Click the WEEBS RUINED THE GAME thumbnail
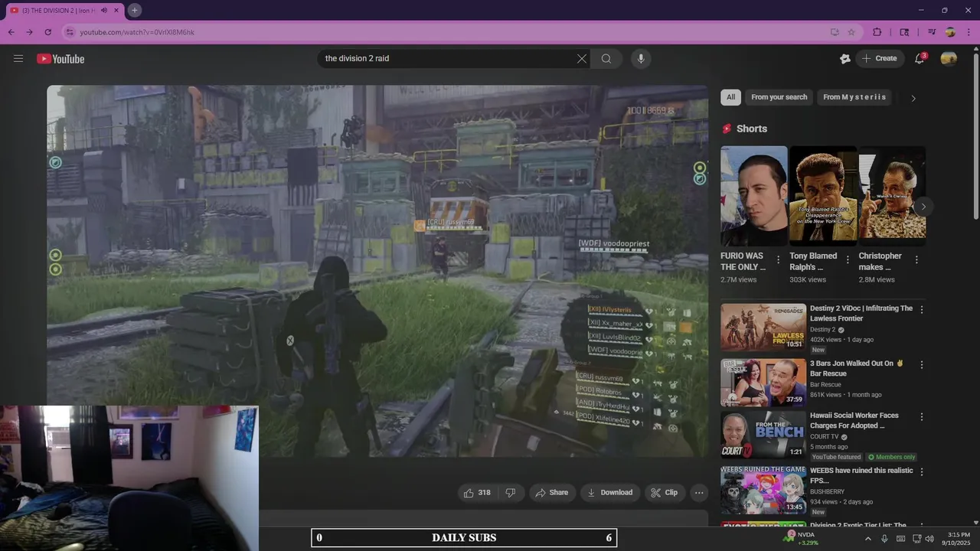 [763, 490]
